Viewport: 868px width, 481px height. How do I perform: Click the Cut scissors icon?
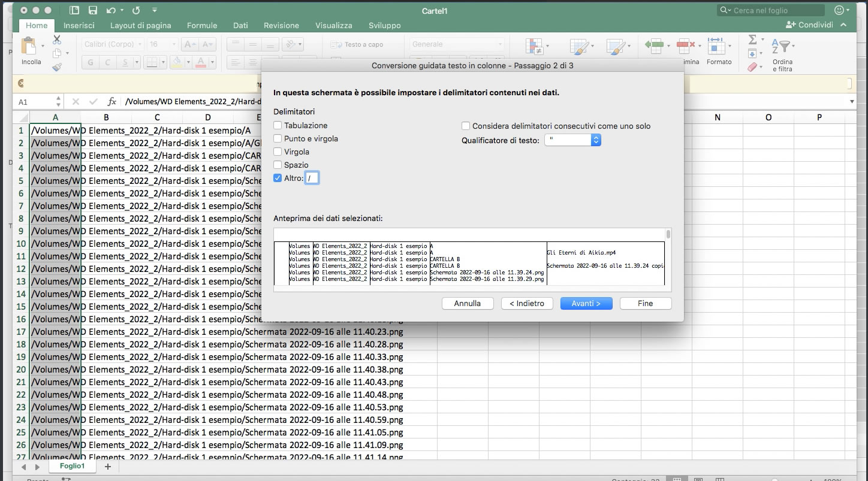(57, 40)
